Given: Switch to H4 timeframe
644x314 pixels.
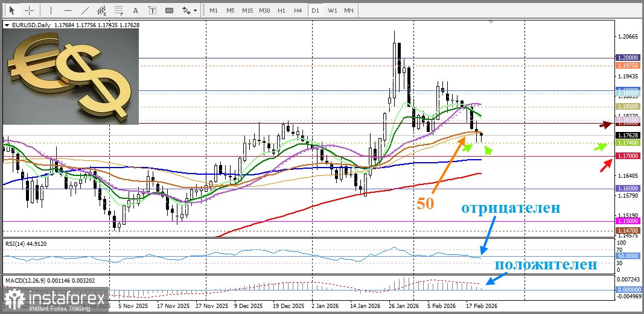Looking at the screenshot, I should [298, 10].
